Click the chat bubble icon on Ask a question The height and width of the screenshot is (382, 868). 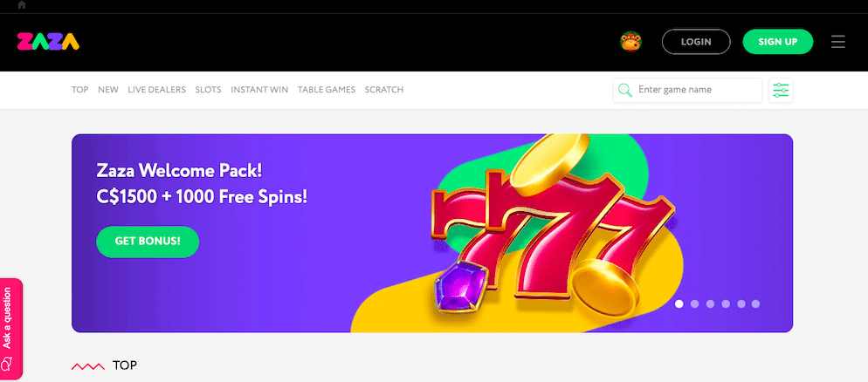[7, 365]
